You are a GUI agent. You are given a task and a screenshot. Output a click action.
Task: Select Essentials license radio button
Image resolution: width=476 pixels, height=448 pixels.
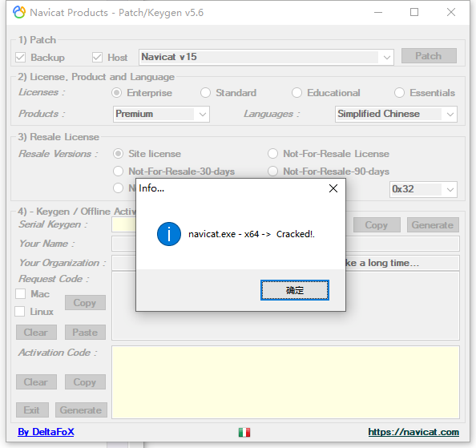(399, 93)
